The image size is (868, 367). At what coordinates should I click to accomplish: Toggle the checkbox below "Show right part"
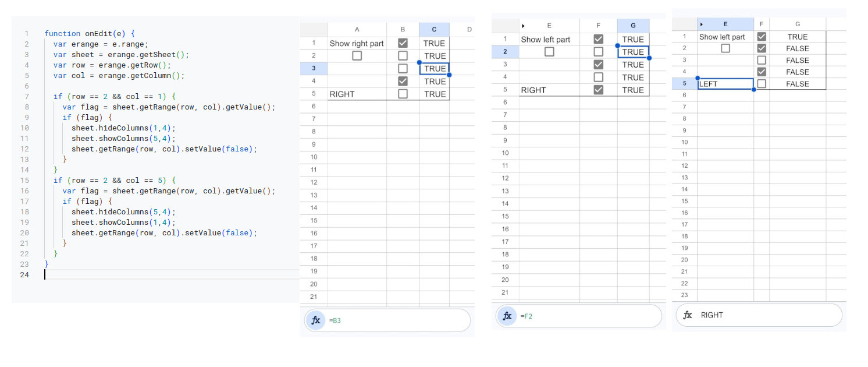[357, 56]
